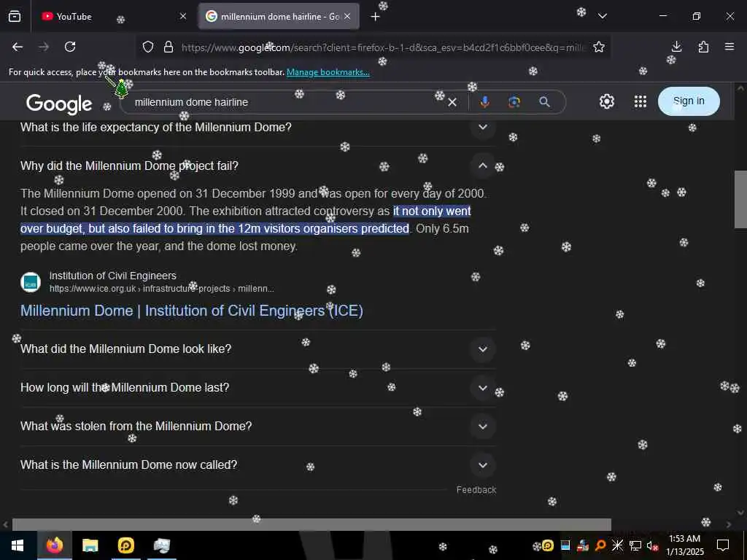Open the yellow circular app on taskbar
The image size is (747, 560).
125,545
